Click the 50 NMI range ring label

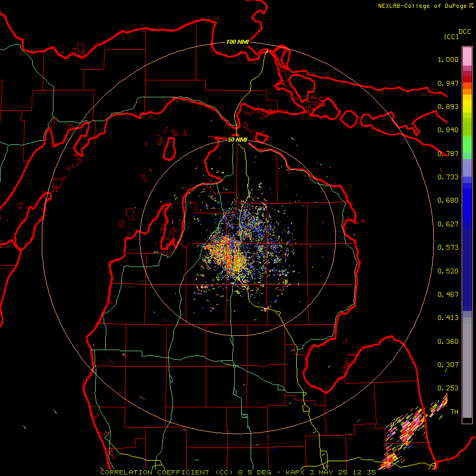pos(237,140)
